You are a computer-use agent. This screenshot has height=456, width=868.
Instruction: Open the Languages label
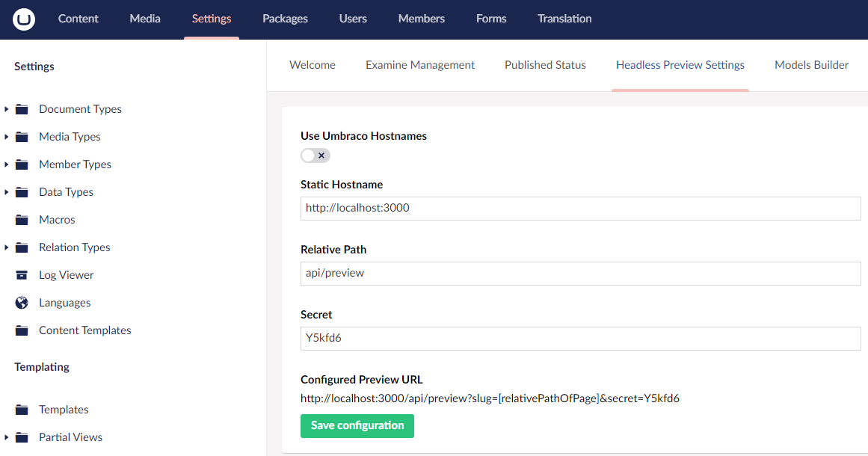(65, 303)
